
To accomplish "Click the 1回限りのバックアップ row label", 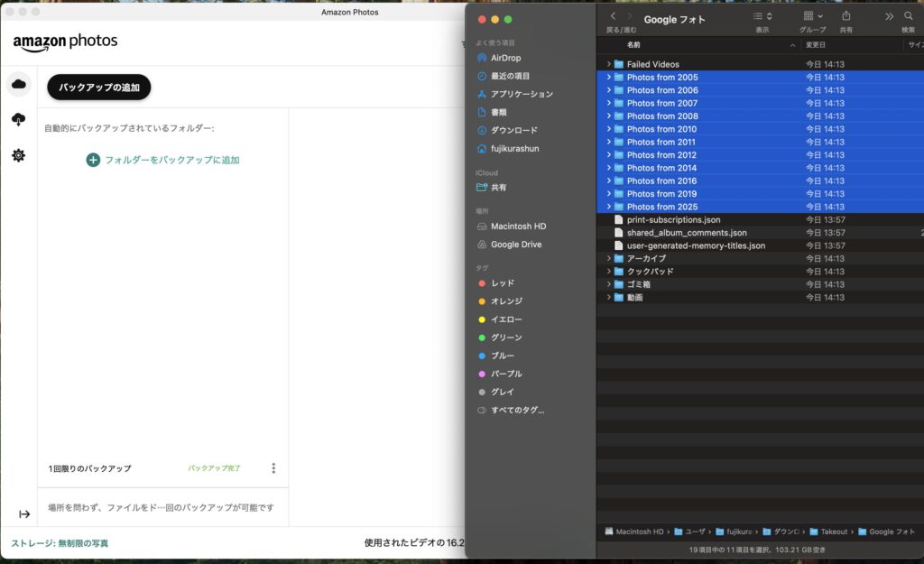I will point(89,468).
